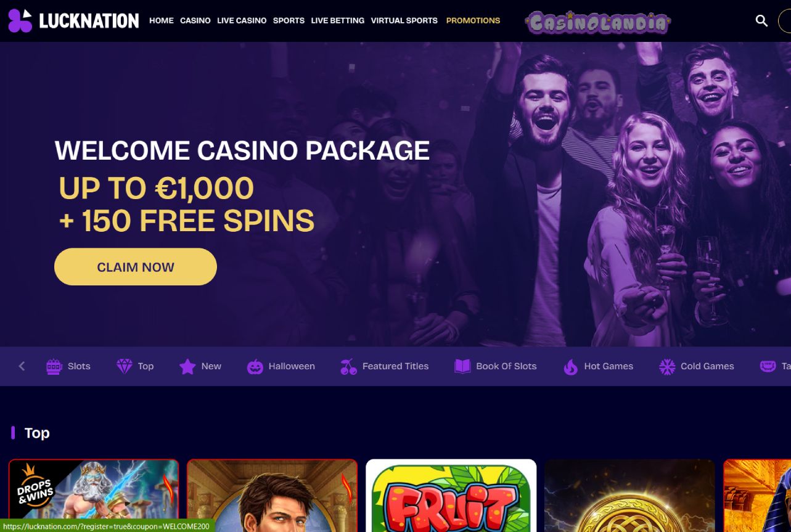Open the search magnifier icon

761,21
